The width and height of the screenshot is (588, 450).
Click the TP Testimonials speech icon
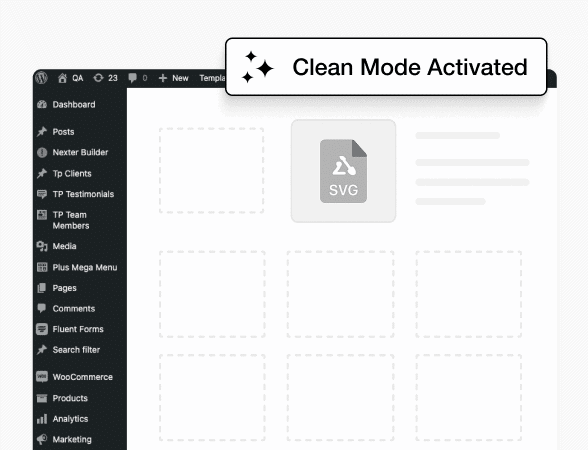(42, 194)
